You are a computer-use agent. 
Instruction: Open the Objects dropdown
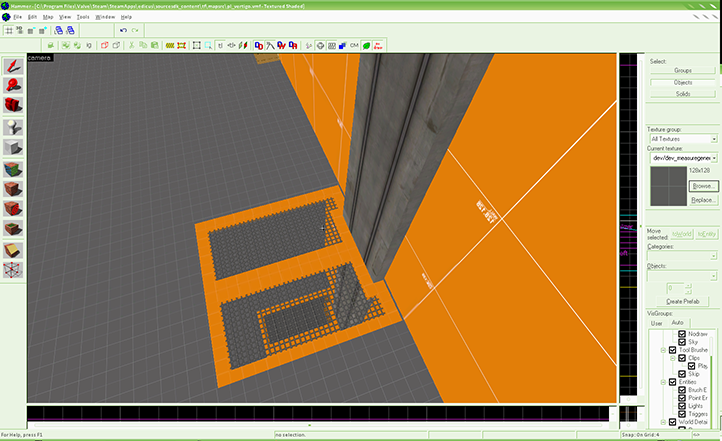point(713,276)
